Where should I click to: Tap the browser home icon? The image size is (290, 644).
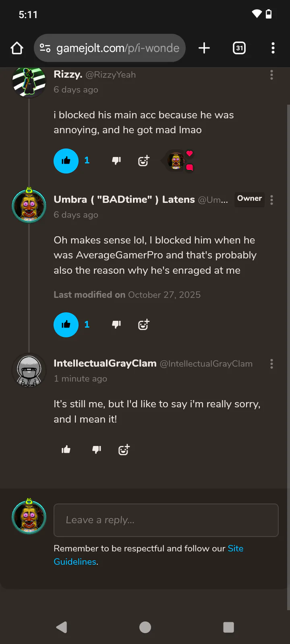[x=17, y=48]
